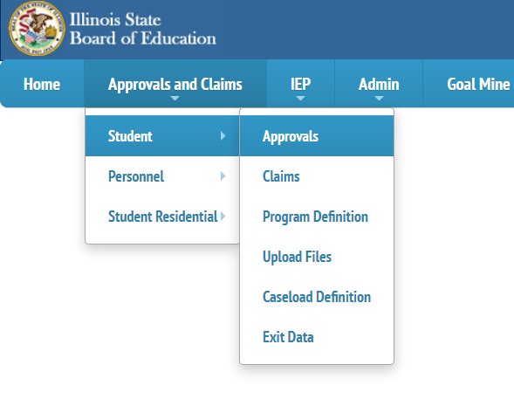Image resolution: width=514 pixels, height=420 pixels.
Task: Click the Illinois state seal logo
Action: [x=37, y=29]
